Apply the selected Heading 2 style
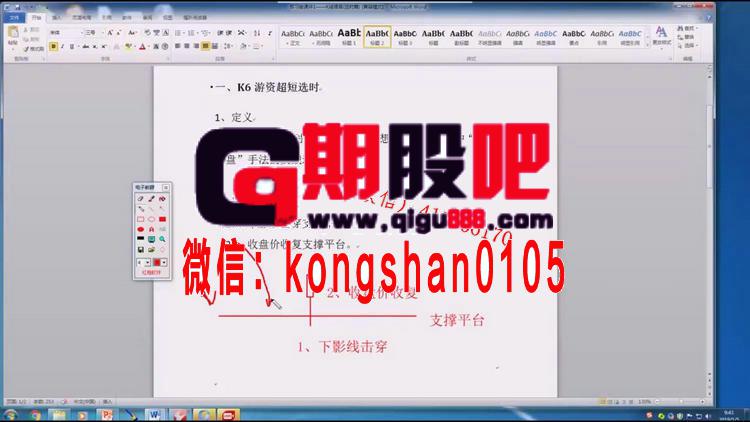Viewport: 750px width, 422px height. tap(377, 37)
